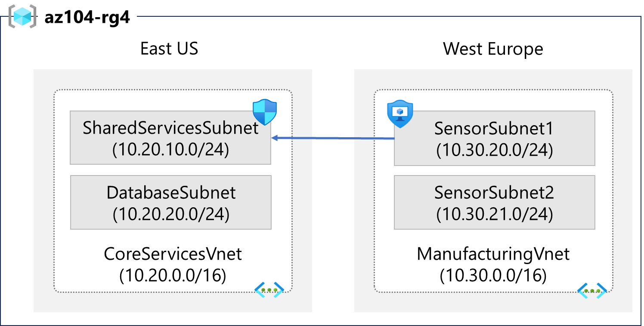Click the CoreServicesVnet name label
The width and height of the screenshot is (644, 326).
pos(173,254)
